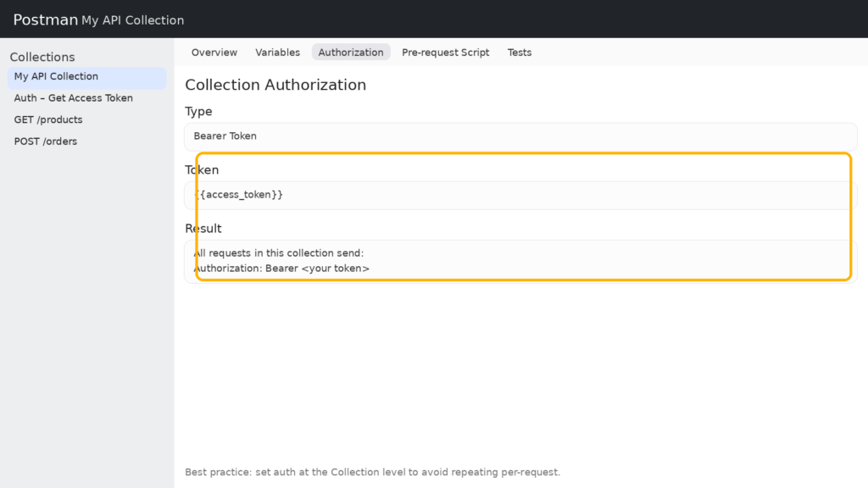The width and height of the screenshot is (868, 488).
Task: Open the GET /products request
Action: coord(48,120)
